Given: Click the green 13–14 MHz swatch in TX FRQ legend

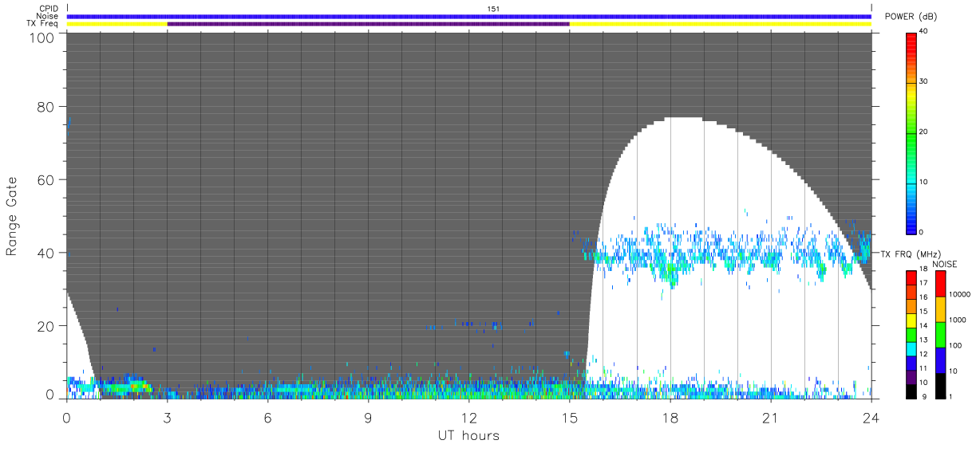Looking at the screenshot, I should point(911,333).
